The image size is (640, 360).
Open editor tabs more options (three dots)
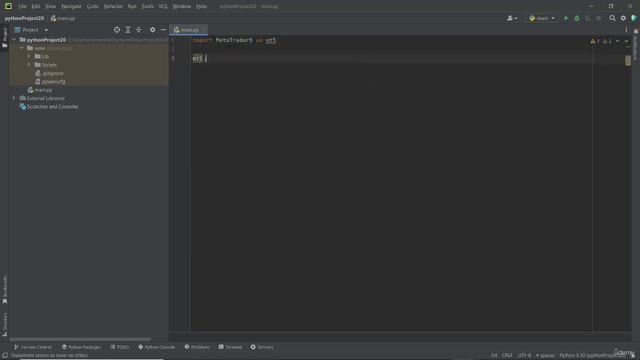[x=626, y=30]
